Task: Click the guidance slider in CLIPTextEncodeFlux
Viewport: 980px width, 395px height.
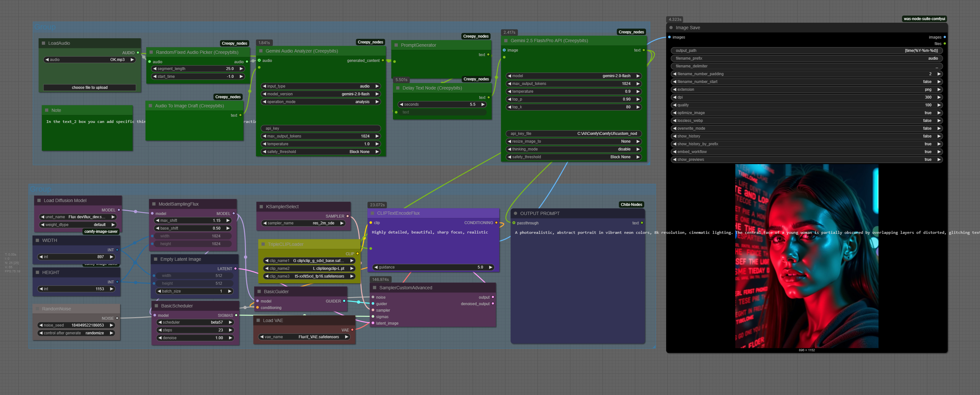Action: click(x=433, y=267)
